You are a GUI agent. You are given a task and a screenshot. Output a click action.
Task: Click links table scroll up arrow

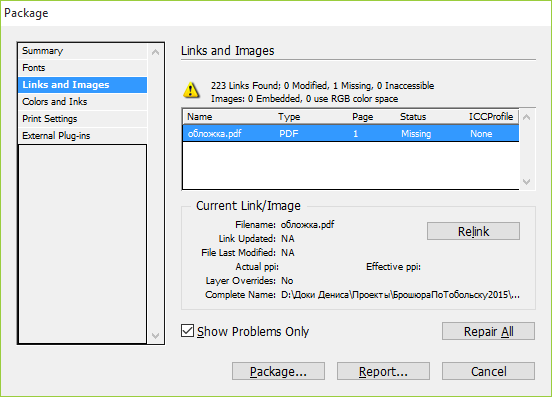pyautogui.click(x=527, y=117)
